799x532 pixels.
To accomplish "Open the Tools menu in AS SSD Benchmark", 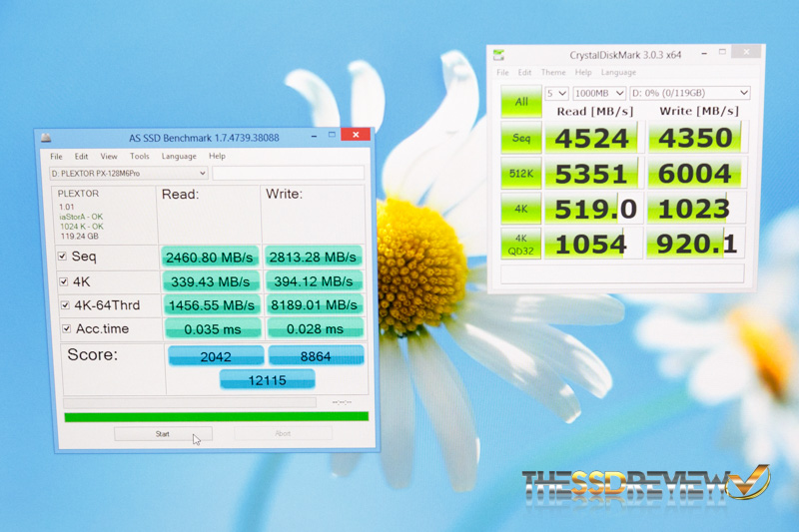I will coord(139,157).
